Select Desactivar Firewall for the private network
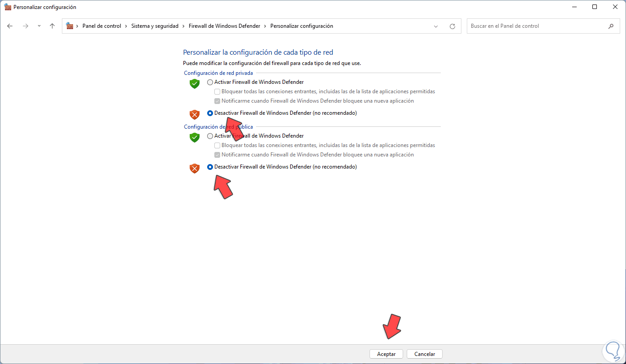The width and height of the screenshot is (626, 364). point(210,113)
